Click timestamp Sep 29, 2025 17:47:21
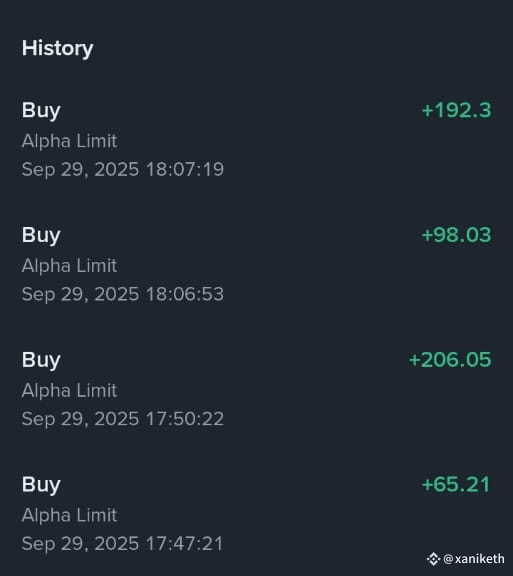513x576 pixels. pyautogui.click(x=122, y=544)
